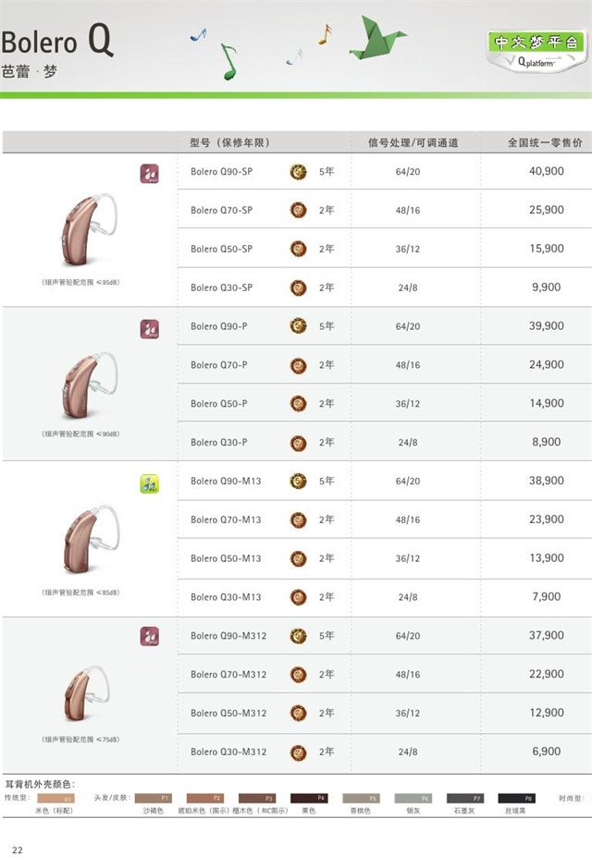The width and height of the screenshot is (592, 868).
Task: Click the purple icon above M312 models
Action: [x=149, y=636]
